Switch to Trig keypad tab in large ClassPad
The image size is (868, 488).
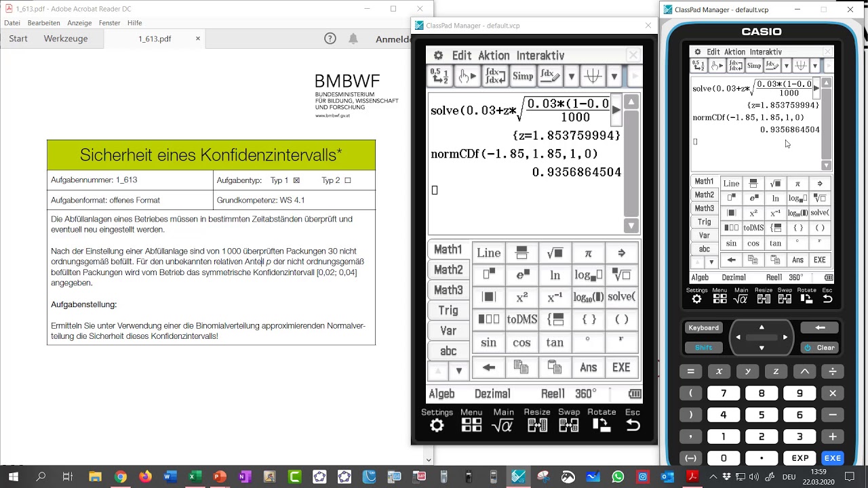(x=448, y=310)
